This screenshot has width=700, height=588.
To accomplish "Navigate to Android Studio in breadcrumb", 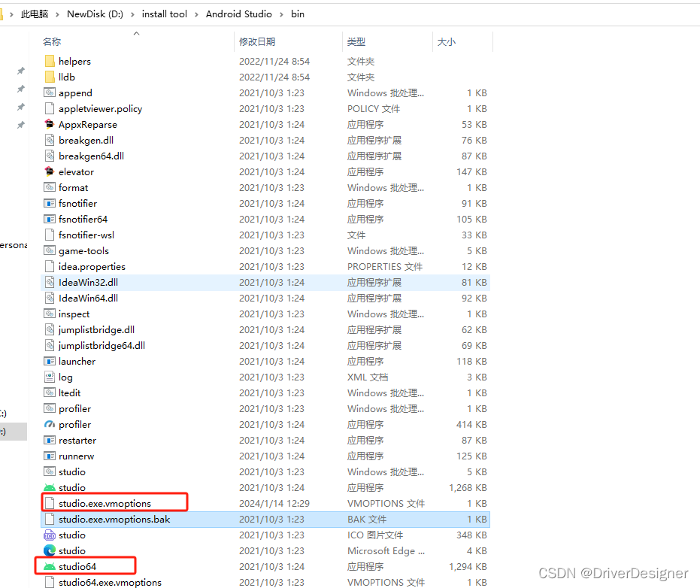I will [x=239, y=14].
